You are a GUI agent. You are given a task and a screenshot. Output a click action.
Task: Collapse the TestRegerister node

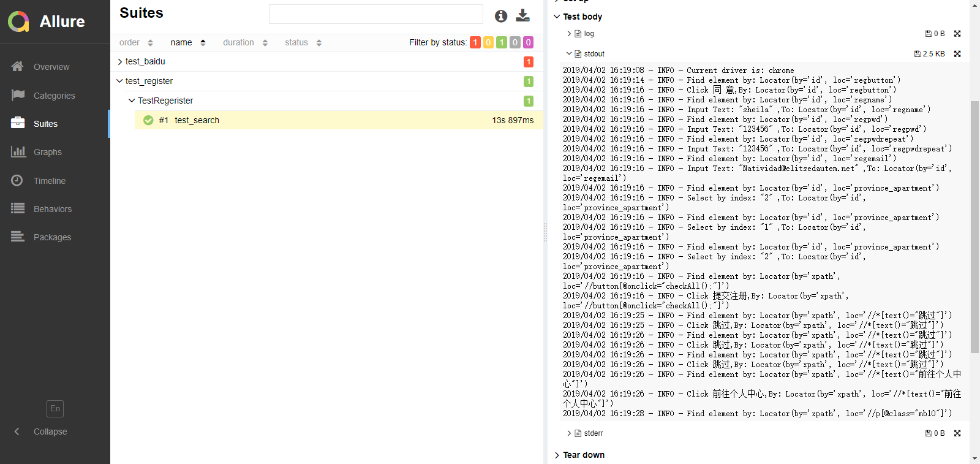point(130,101)
